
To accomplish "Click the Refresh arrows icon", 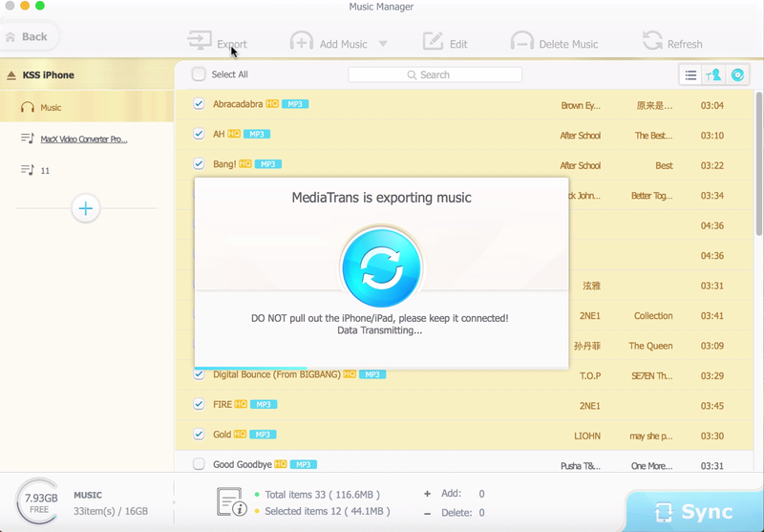I will point(652,41).
